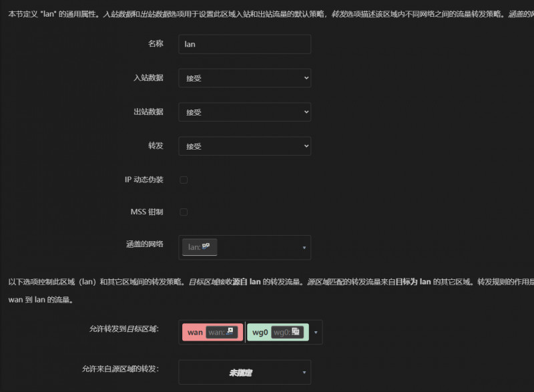Expand the 涵盖的网络 dropdown arrow
534x392 pixels.
coord(304,248)
